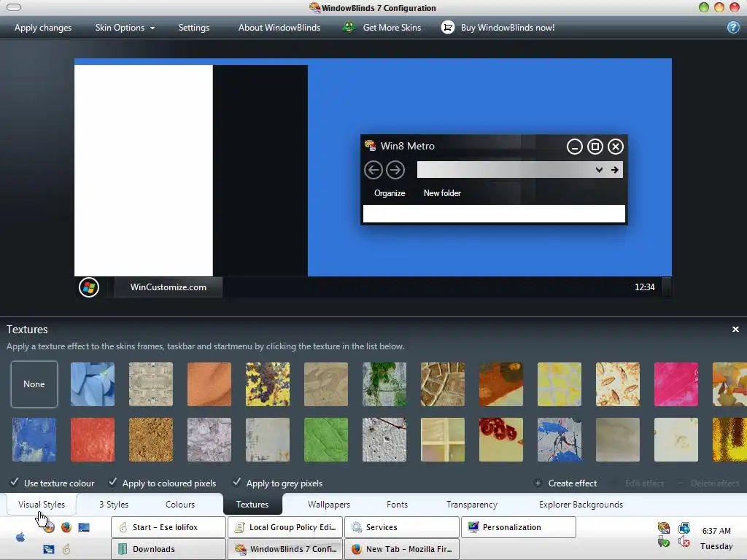Select the blue splatter paint texture
This screenshot has width=747, height=560.
click(x=560, y=440)
